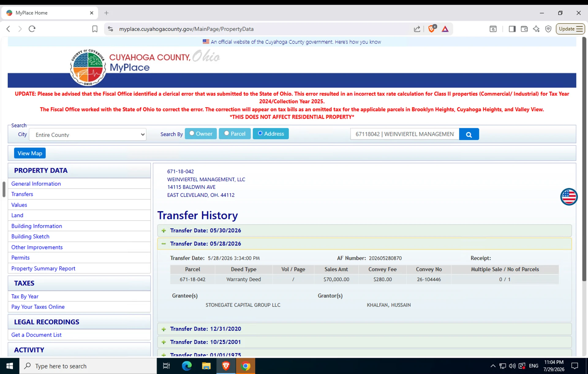
Task: Run search with magnifier button
Action: 469,134
